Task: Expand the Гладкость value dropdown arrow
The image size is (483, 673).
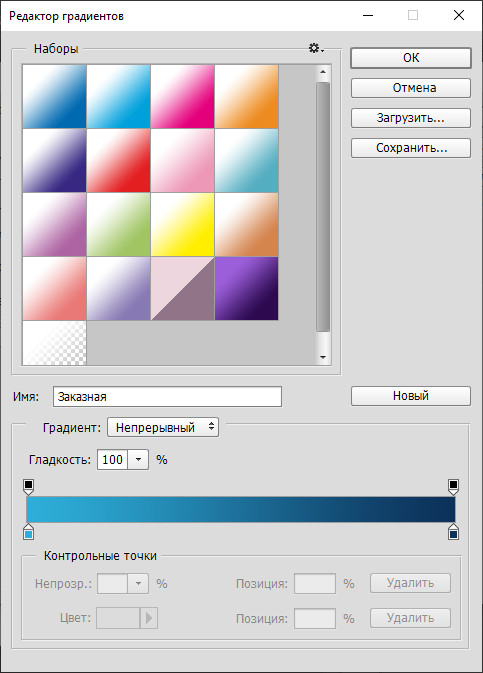Action: tap(138, 460)
